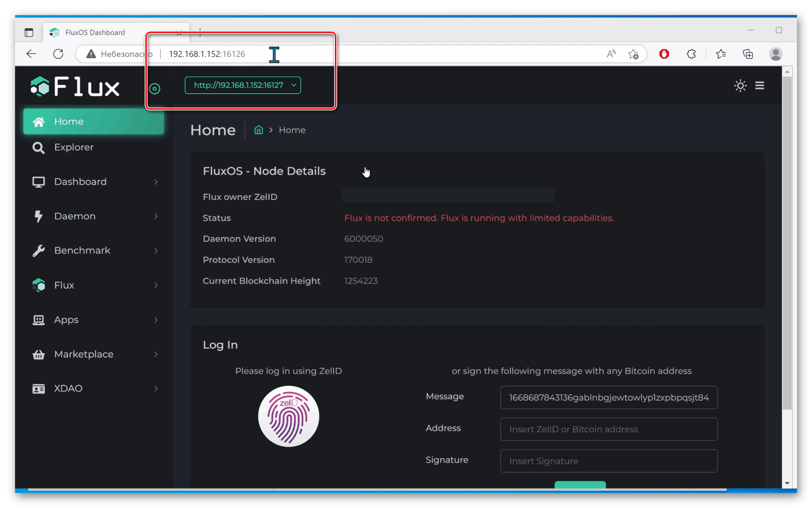Open the Collections icon
This screenshot has height=508, width=812.
(x=748, y=54)
